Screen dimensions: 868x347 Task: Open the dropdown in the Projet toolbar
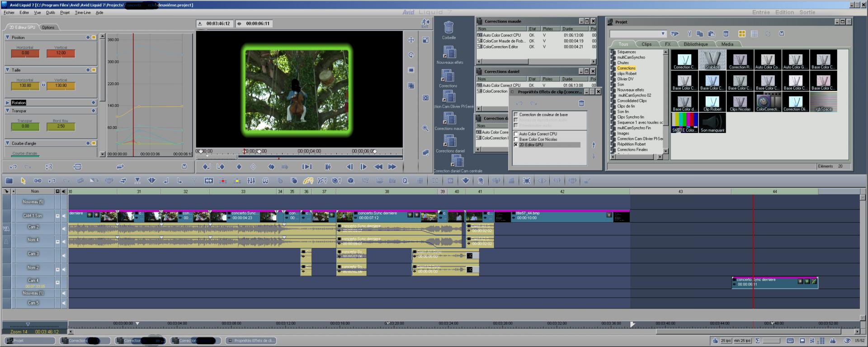tap(663, 34)
